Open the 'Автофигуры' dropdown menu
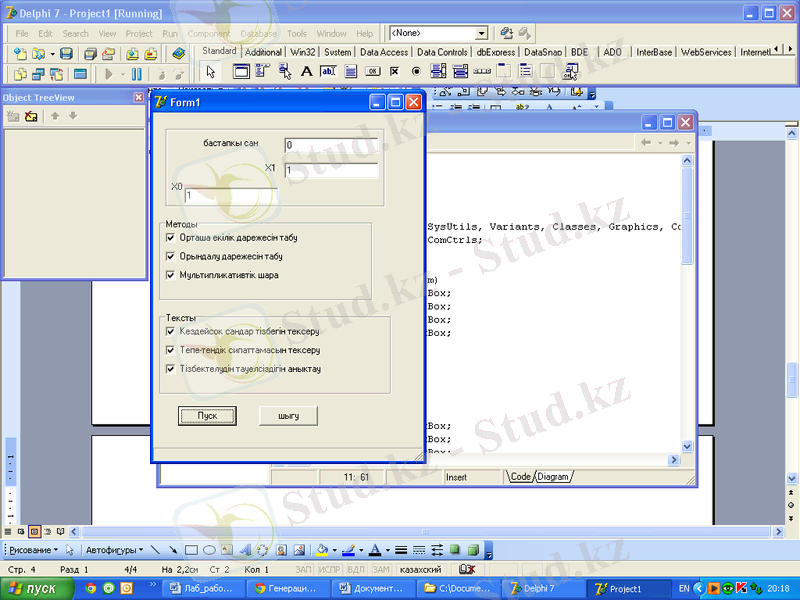Image resolution: width=800 pixels, height=600 pixels. (x=114, y=550)
